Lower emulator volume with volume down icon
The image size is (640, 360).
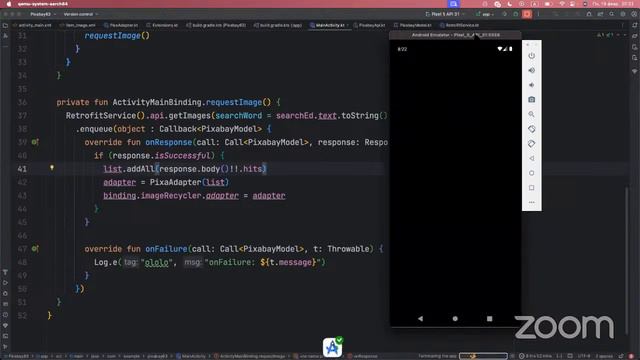coord(531,85)
